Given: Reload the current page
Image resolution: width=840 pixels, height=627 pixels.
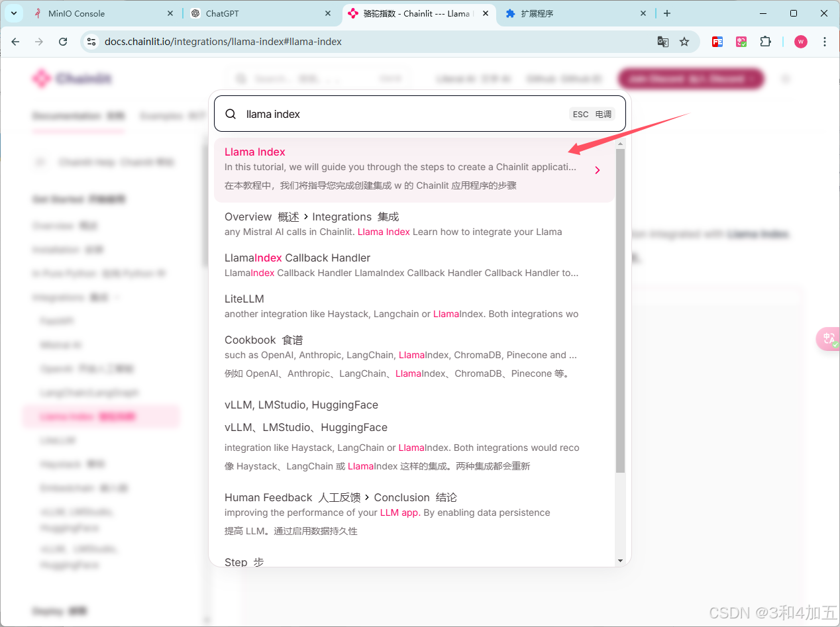Looking at the screenshot, I should (x=63, y=42).
